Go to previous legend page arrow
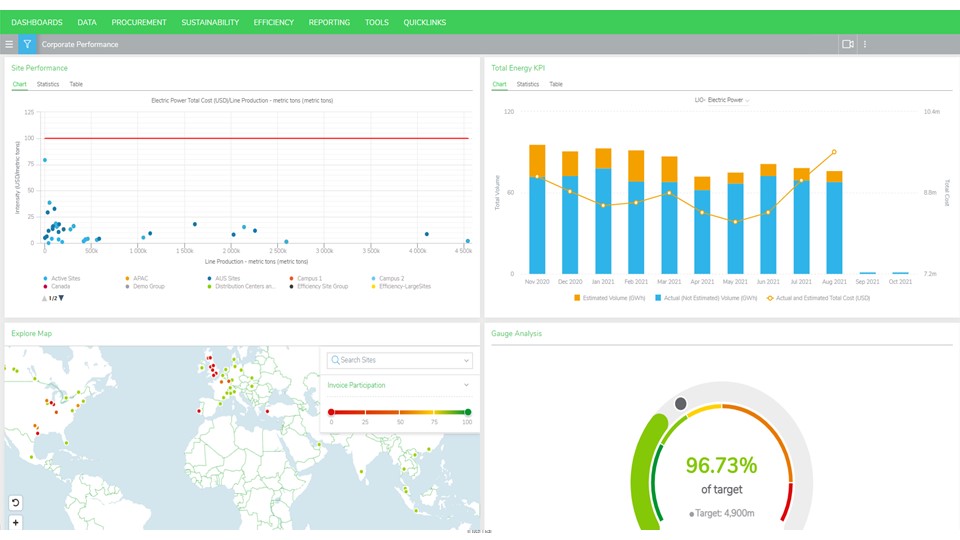 pos(44,298)
